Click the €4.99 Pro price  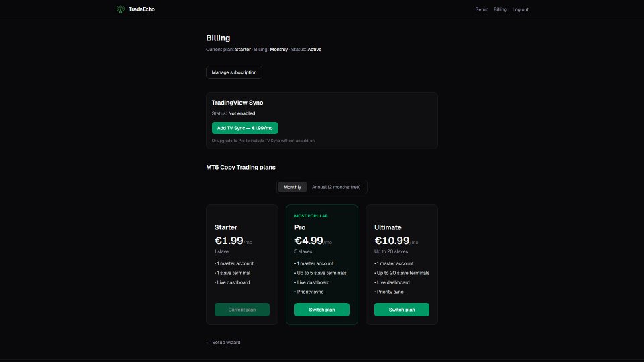[x=309, y=241]
